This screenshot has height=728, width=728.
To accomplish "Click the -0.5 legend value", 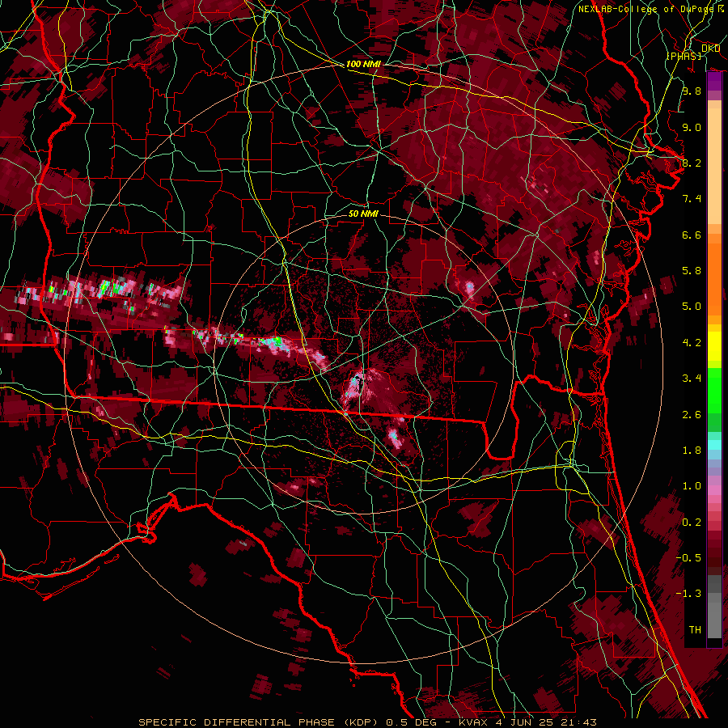I will click(688, 558).
